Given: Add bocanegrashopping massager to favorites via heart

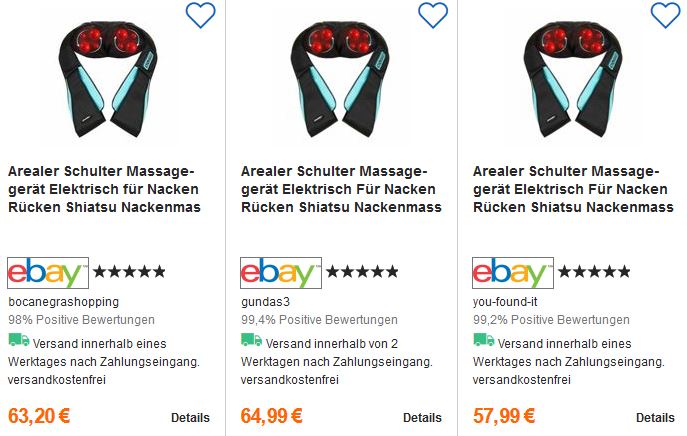Looking at the screenshot, I should click(201, 15).
